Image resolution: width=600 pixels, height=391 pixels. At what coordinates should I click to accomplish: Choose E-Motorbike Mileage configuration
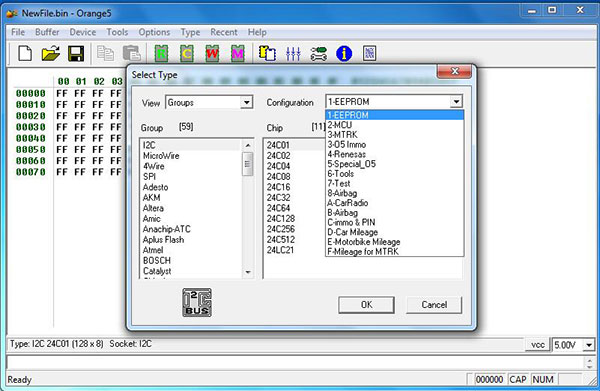395,242
